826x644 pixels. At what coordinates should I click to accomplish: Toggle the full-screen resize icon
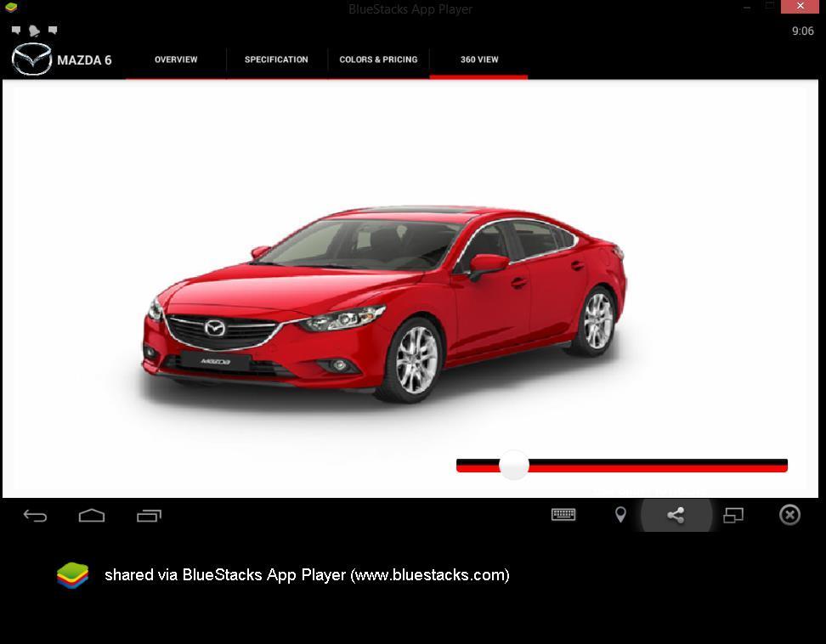pyautogui.click(x=733, y=515)
